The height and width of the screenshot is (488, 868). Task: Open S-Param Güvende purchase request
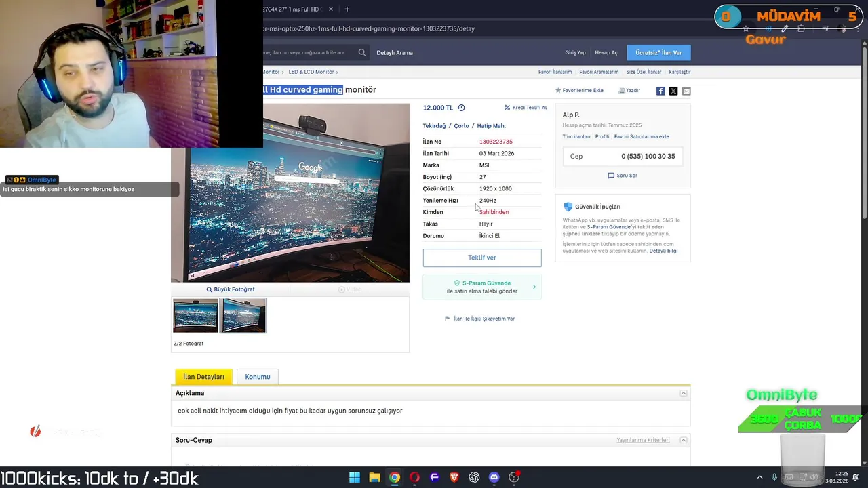482,287
